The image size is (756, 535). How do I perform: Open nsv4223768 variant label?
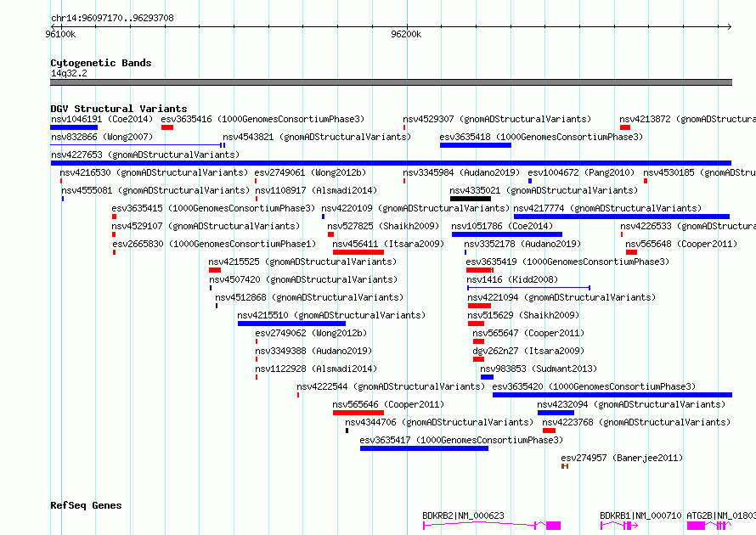coord(636,422)
